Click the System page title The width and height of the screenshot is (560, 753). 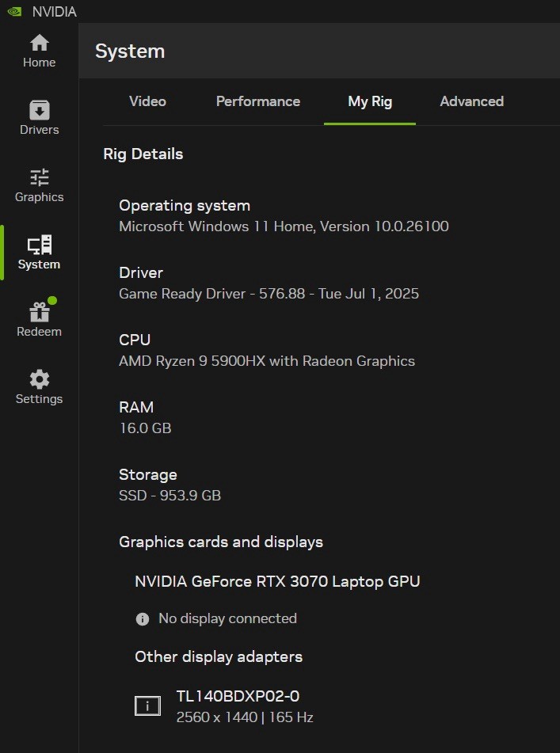coord(130,51)
